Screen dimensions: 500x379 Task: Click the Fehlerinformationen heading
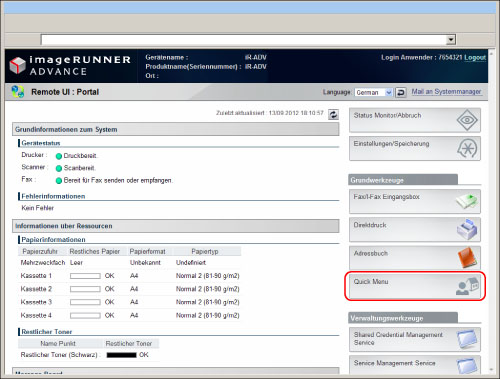pos(53,196)
